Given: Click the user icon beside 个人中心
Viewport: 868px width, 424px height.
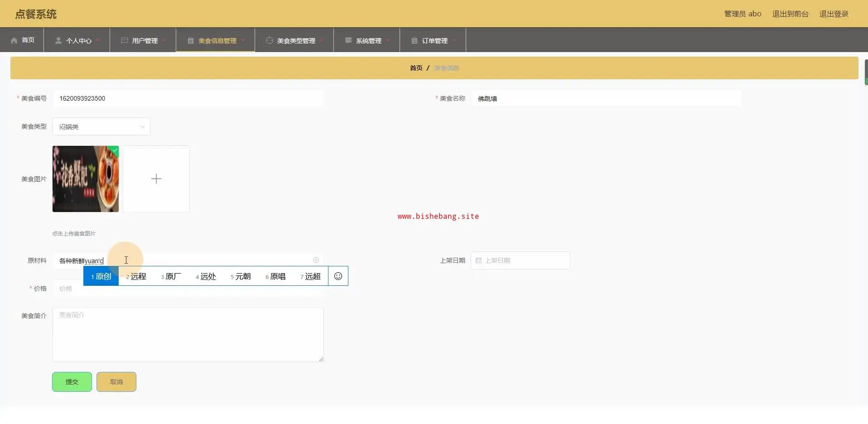Looking at the screenshot, I should (58, 40).
